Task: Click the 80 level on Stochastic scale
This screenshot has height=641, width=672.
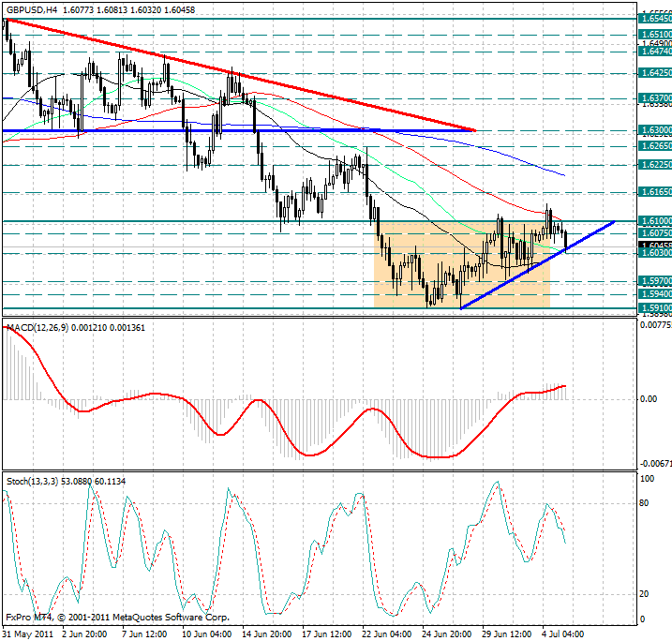Action: 645,503
